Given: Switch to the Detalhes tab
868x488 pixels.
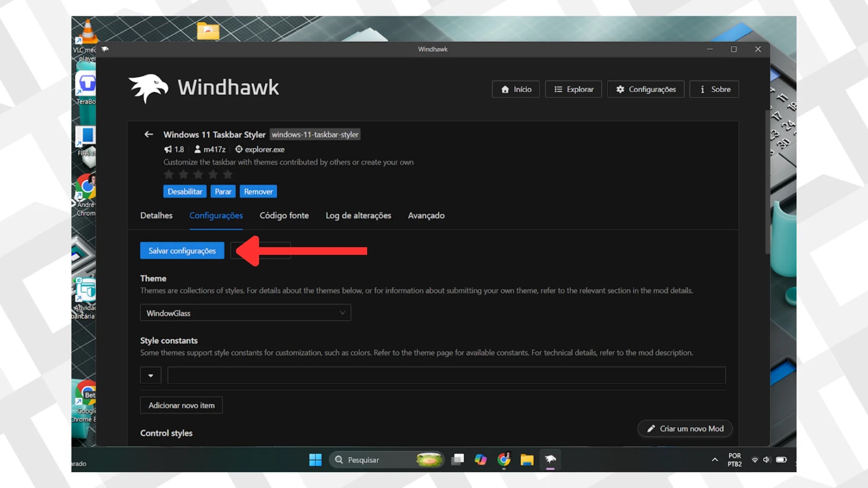Looking at the screenshot, I should (156, 216).
